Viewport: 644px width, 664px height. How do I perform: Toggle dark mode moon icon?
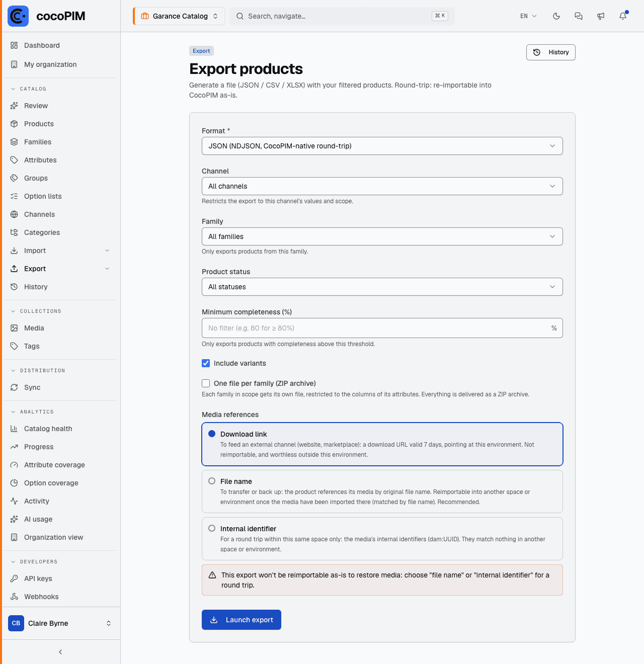coord(556,16)
